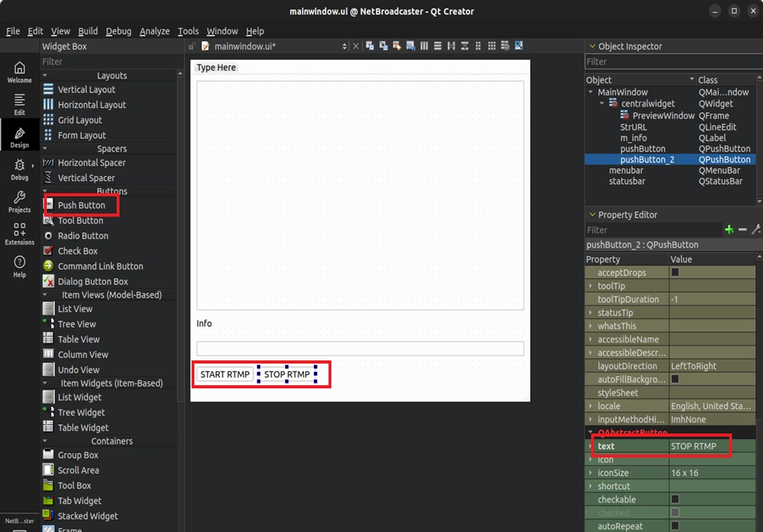Select START RTMP button on the form

tap(225, 374)
